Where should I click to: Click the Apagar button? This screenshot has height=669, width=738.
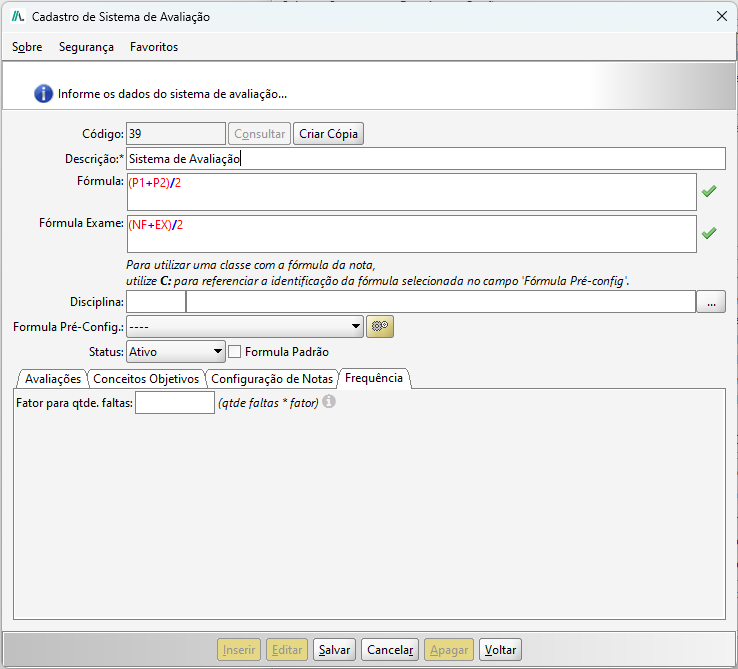click(449, 650)
